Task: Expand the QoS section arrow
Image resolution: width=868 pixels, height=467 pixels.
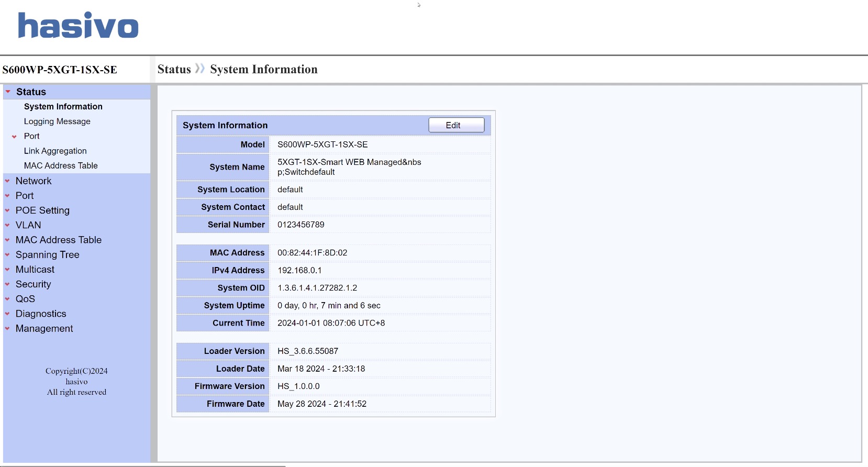Action: [7, 299]
